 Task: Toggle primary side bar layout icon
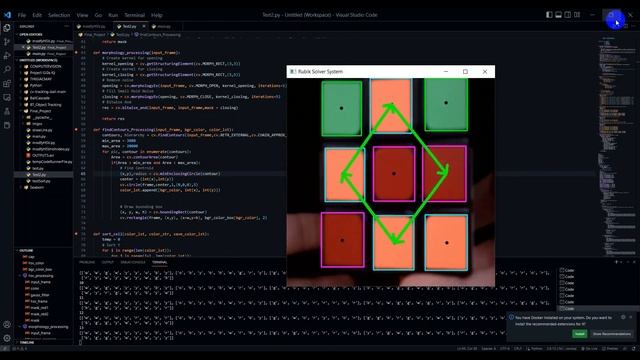click(x=549, y=15)
